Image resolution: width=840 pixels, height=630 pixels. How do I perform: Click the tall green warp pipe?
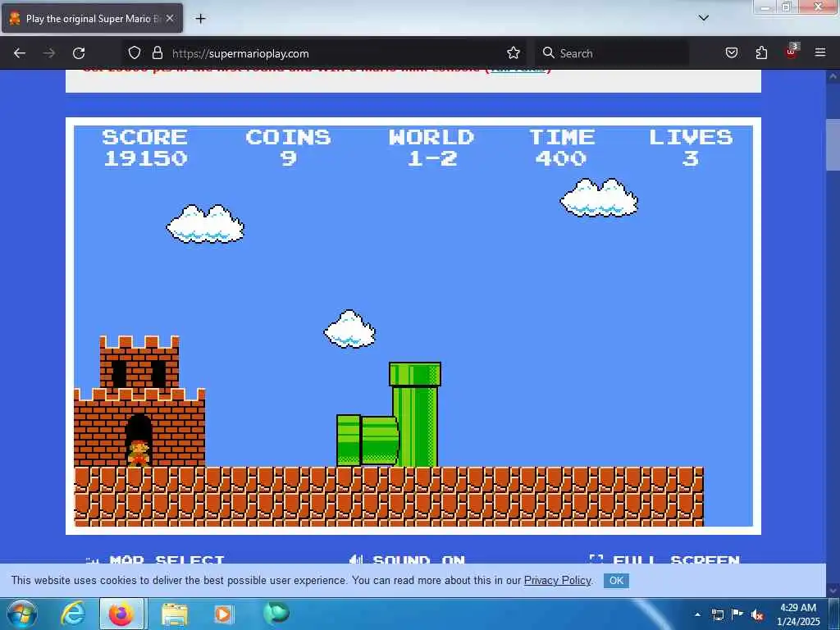415,414
